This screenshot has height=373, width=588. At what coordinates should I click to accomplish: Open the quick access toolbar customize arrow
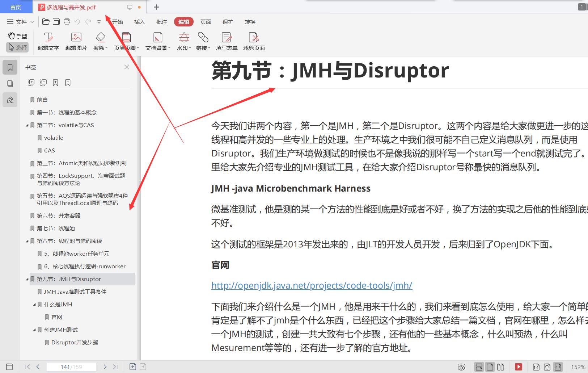(99, 22)
